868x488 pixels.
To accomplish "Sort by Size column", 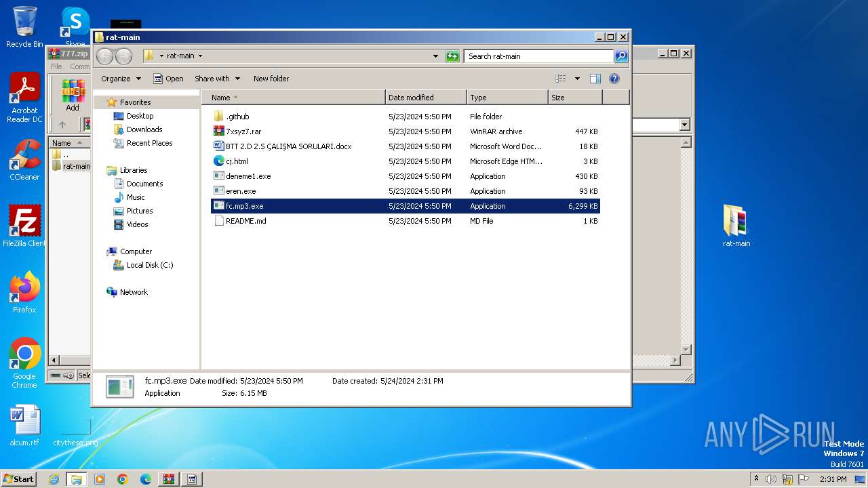I will coord(575,98).
